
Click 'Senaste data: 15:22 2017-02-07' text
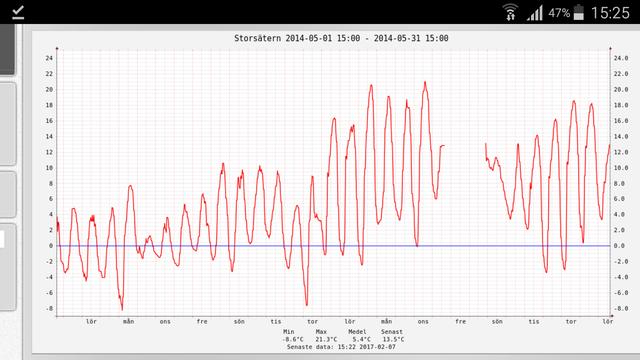click(x=341, y=347)
